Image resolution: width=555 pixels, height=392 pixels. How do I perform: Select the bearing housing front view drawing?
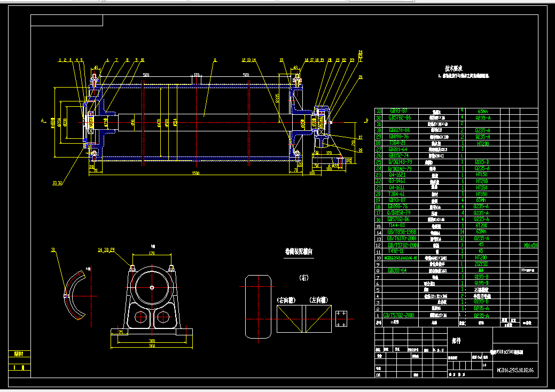click(x=152, y=299)
